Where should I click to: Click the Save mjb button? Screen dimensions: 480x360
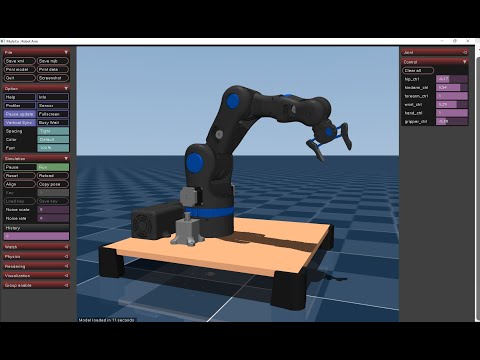point(53,61)
